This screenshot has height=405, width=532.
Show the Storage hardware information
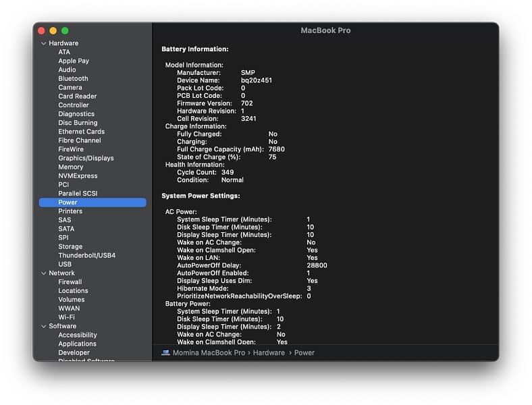[x=70, y=246]
